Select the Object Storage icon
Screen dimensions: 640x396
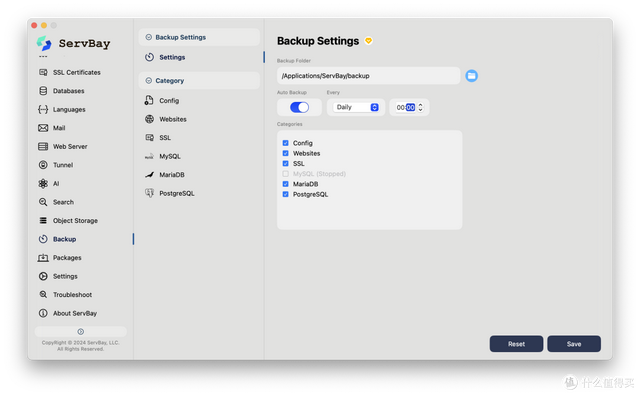[43, 220]
